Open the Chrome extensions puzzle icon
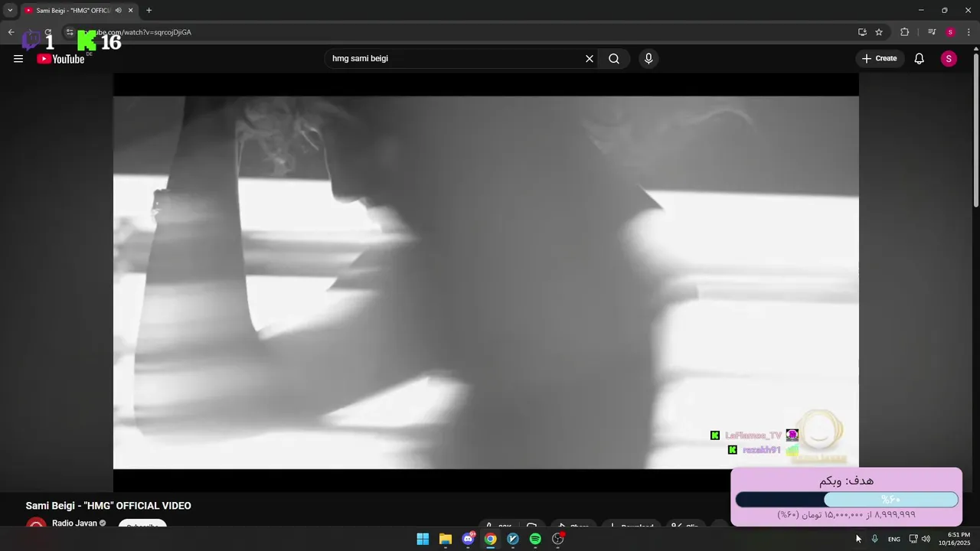980x551 pixels. point(905,32)
